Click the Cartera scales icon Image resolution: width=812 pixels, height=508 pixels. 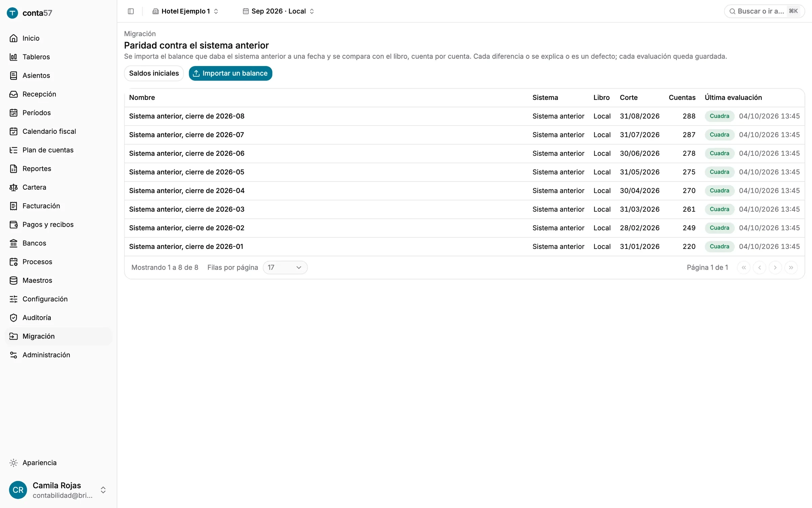(14, 187)
